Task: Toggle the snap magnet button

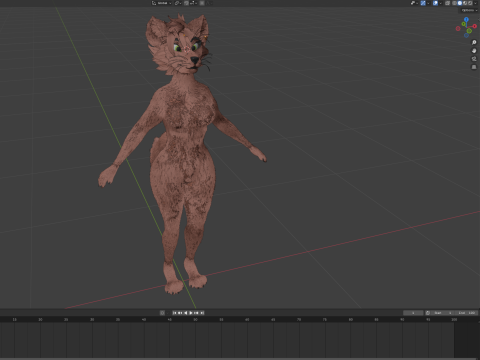Action: (186, 3)
